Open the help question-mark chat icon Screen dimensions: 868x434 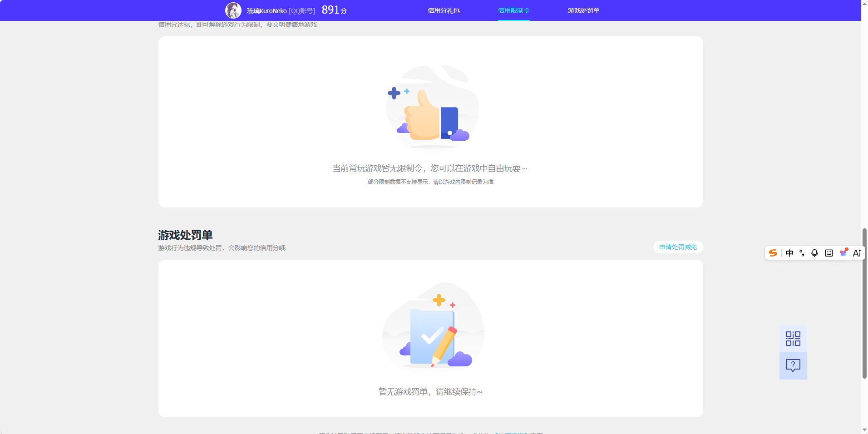point(793,365)
